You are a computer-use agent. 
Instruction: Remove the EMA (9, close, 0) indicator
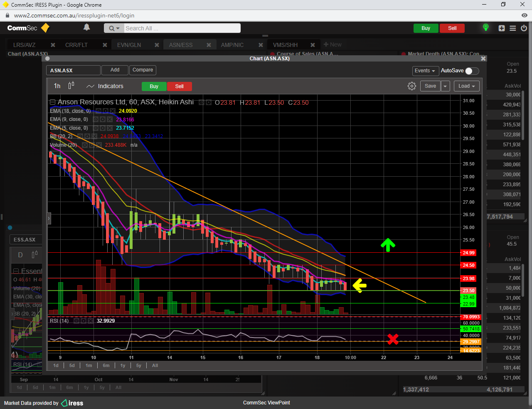(109, 119)
